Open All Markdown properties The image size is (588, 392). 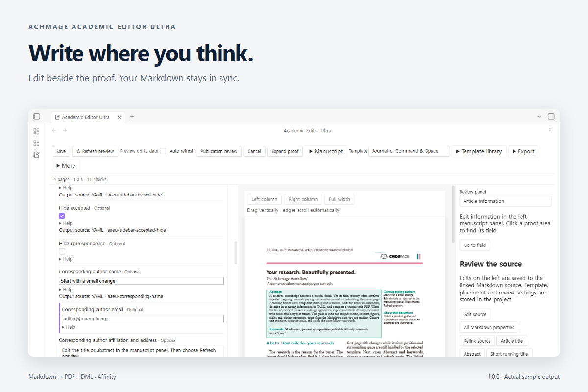point(489,327)
